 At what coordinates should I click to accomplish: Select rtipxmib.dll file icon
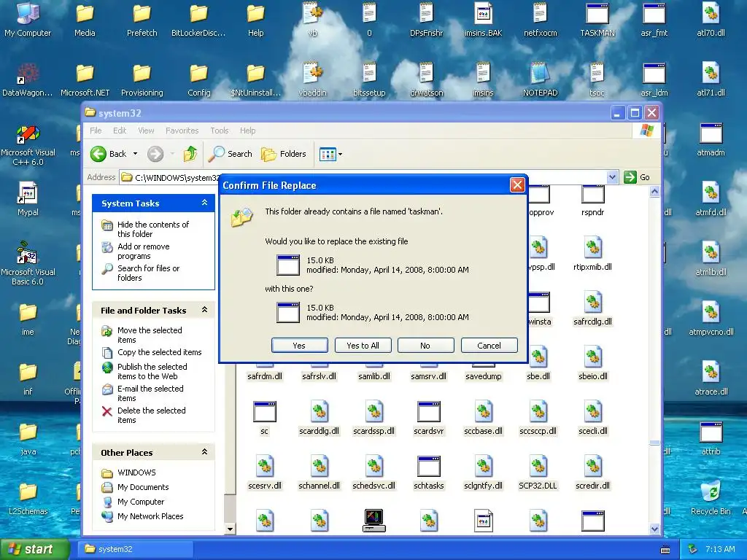coord(592,248)
